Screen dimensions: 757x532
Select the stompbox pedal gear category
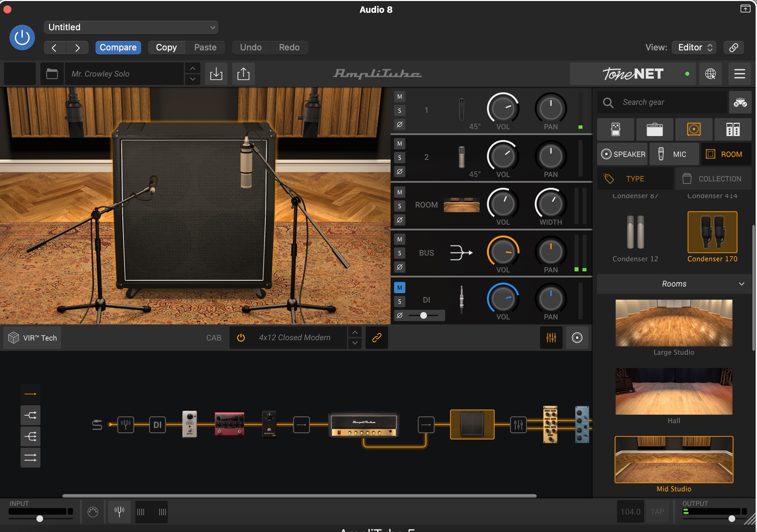(x=615, y=129)
